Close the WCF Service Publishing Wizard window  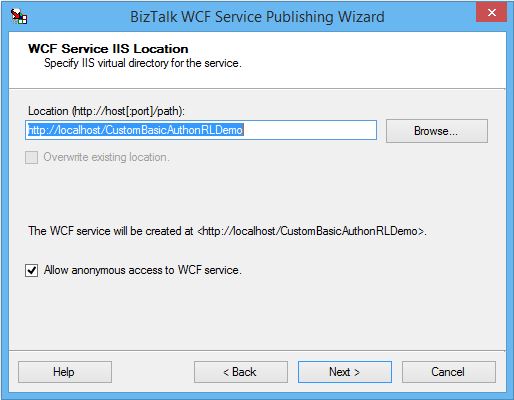(491, 13)
